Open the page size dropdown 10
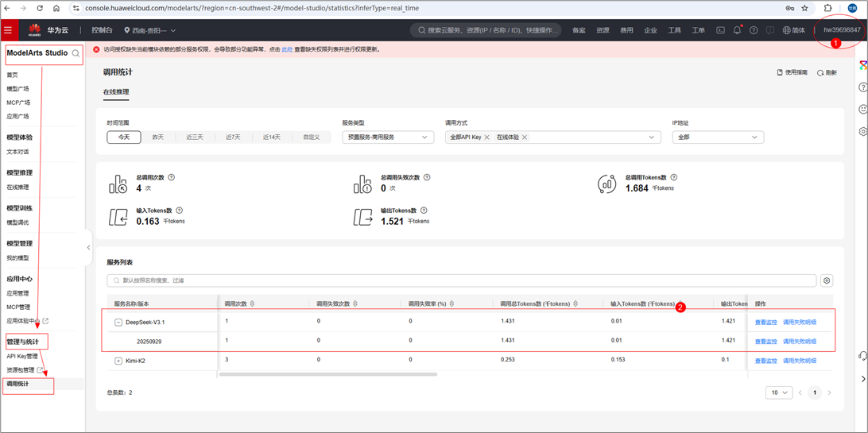Image resolution: width=868 pixels, height=433 pixels. tap(780, 392)
